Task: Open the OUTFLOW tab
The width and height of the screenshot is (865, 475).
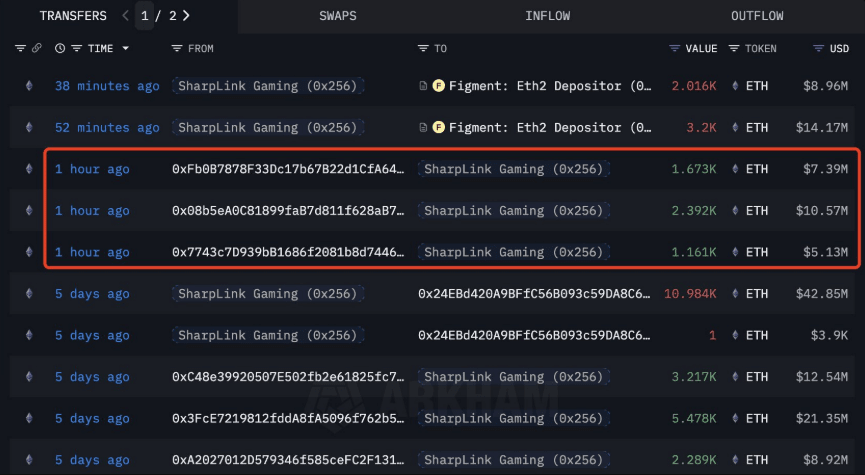Action: (757, 16)
